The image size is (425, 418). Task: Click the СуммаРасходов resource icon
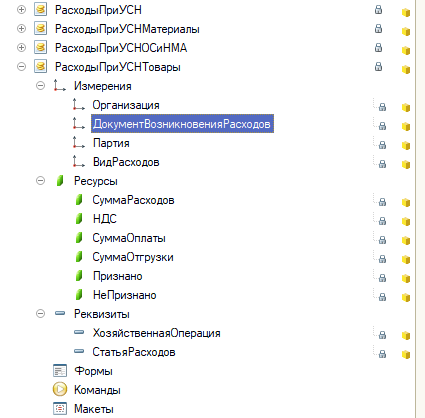tap(79, 200)
